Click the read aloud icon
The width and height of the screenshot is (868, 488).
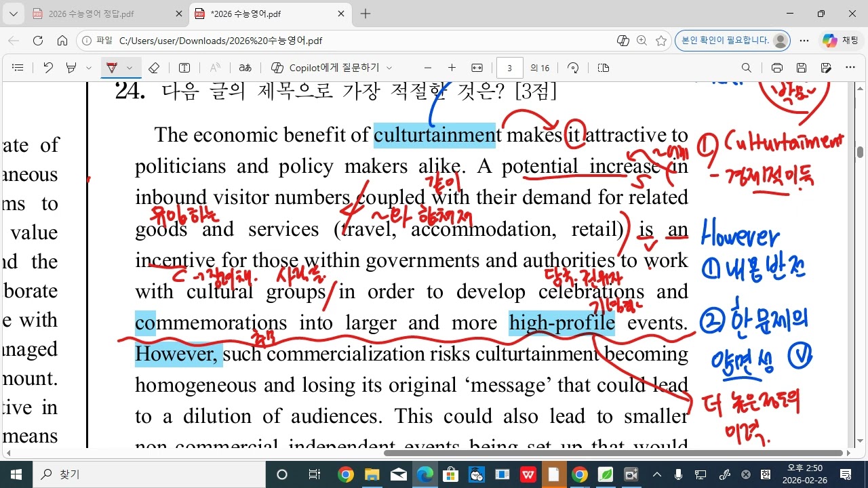(x=214, y=68)
